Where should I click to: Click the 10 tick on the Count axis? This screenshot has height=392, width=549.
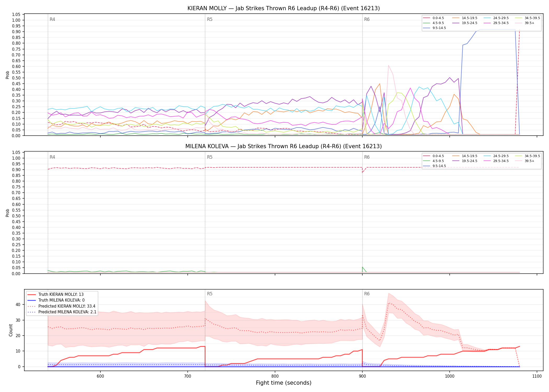click(x=18, y=351)
